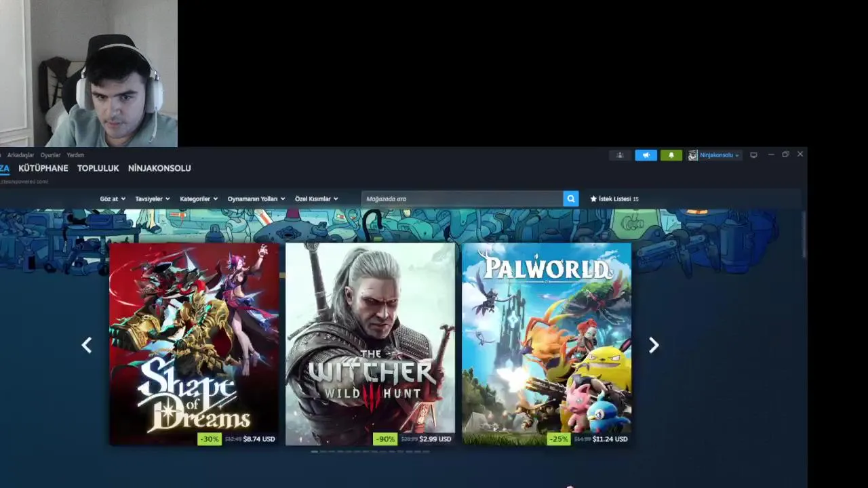The image size is (868, 488).
Task: Click the -90% discount badge
Action: point(385,439)
